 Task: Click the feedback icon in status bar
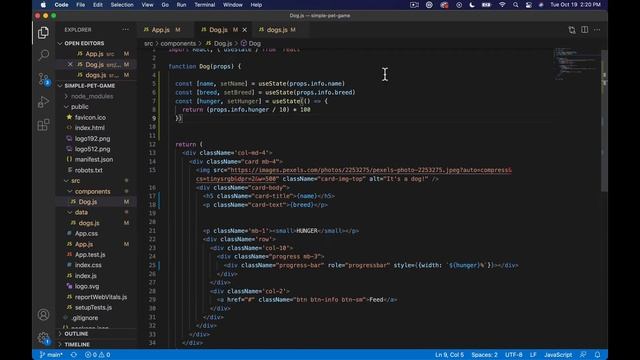pyautogui.click(x=583, y=355)
